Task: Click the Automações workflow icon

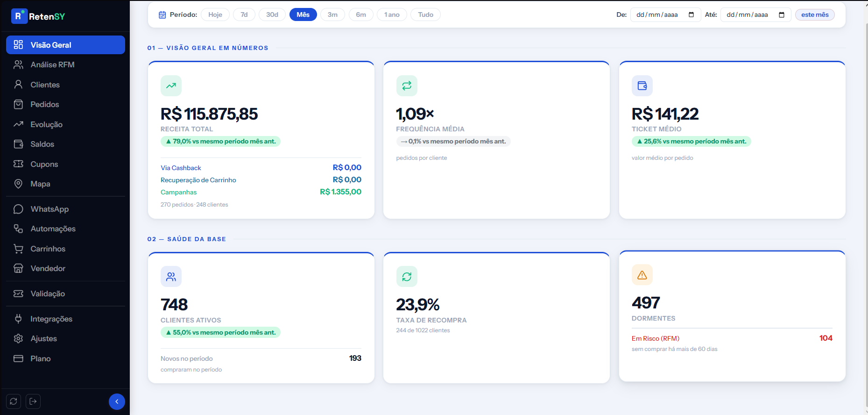Action: pos(18,229)
